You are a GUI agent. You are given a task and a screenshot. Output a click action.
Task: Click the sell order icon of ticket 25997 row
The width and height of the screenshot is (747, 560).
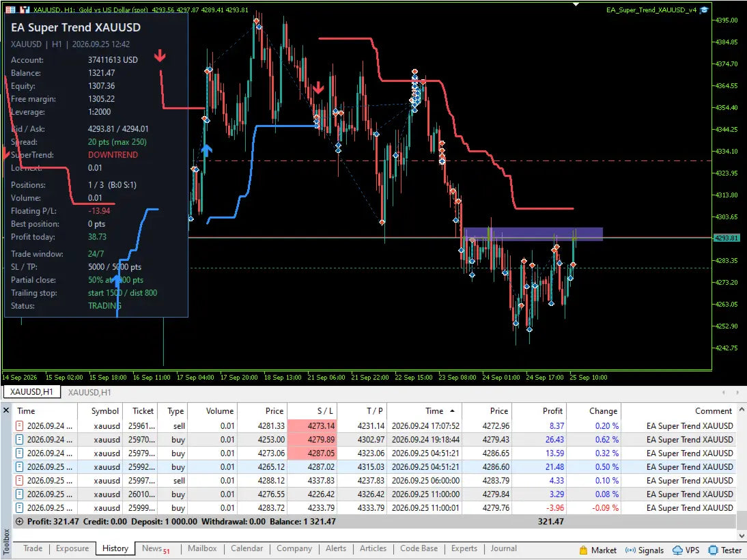pos(20,480)
